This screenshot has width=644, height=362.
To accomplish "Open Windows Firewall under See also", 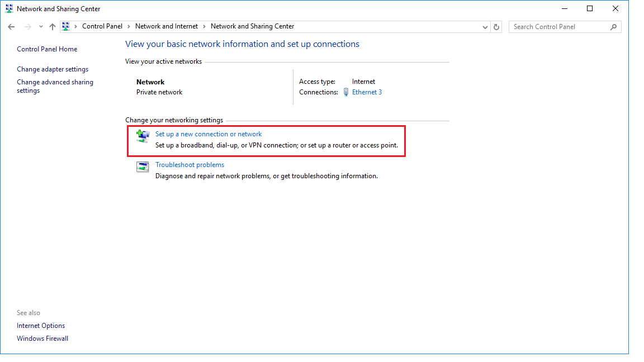I will tap(42, 338).
